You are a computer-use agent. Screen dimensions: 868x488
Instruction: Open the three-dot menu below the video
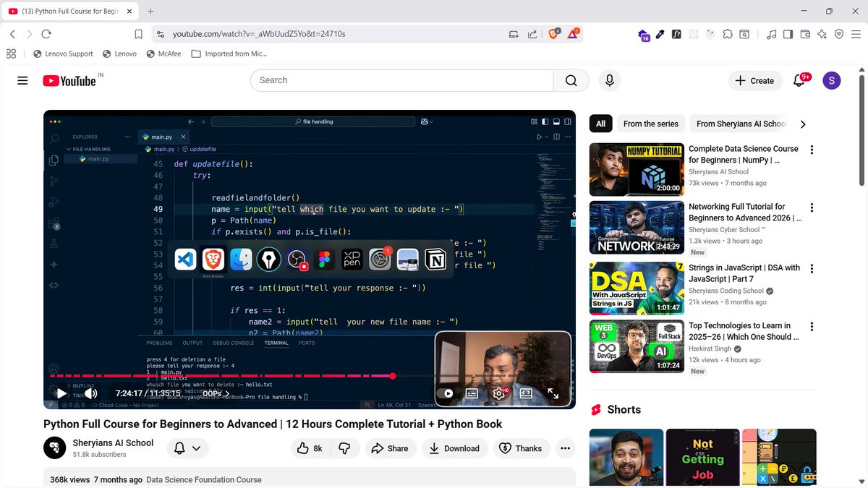click(565, 448)
